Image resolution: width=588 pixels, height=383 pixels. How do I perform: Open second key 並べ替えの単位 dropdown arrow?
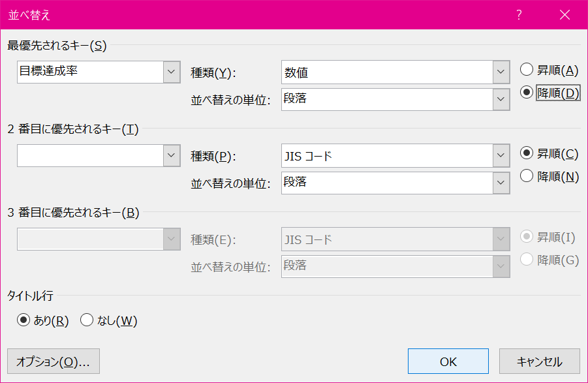click(501, 183)
